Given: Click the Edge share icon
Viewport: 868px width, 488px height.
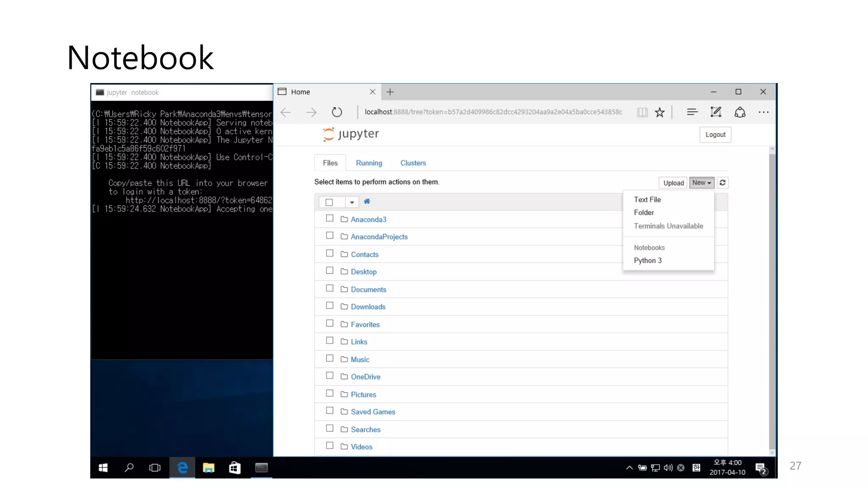Looking at the screenshot, I should pos(740,112).
